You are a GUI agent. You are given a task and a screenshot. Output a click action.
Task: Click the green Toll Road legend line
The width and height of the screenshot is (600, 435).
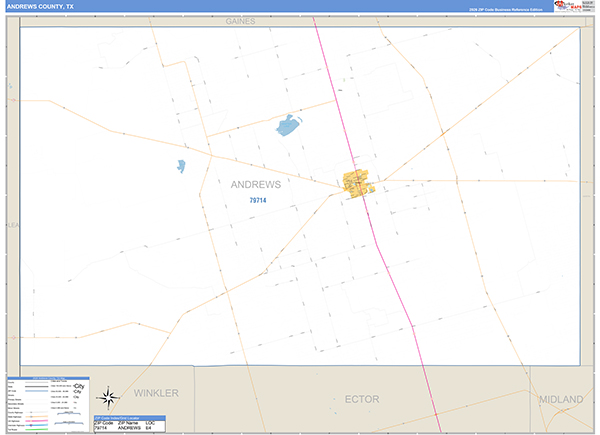pos(36,430)
